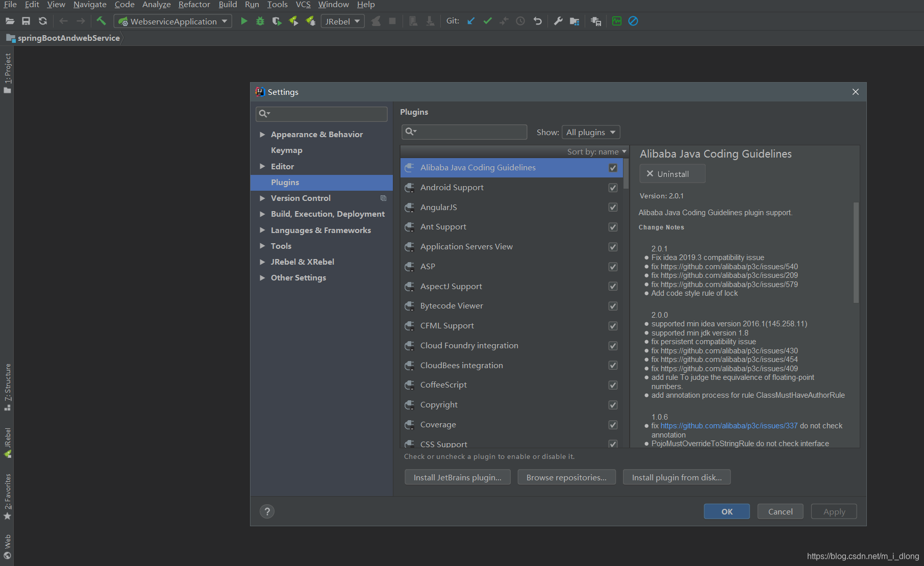Image resolution: width=924 pixels, height=566 pixels.
Task: Toggle the AngularJS plugin checkbox
Action: [x=613, y=207]
